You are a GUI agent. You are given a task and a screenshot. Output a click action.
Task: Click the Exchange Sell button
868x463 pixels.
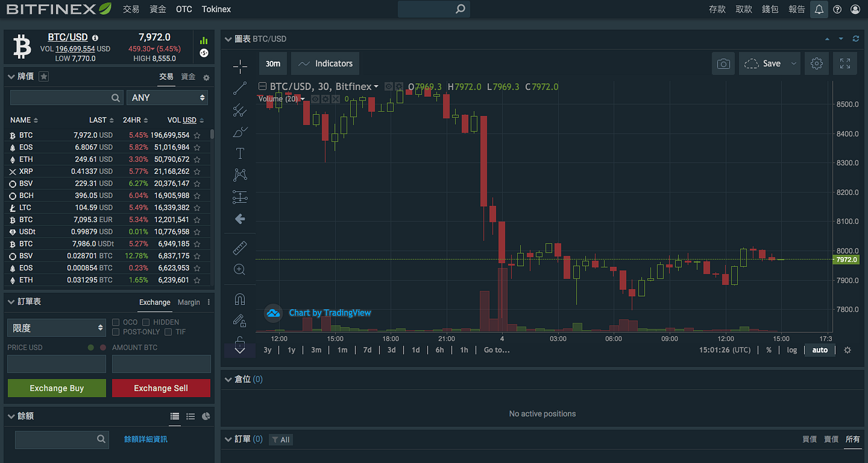tap(161, 388)
